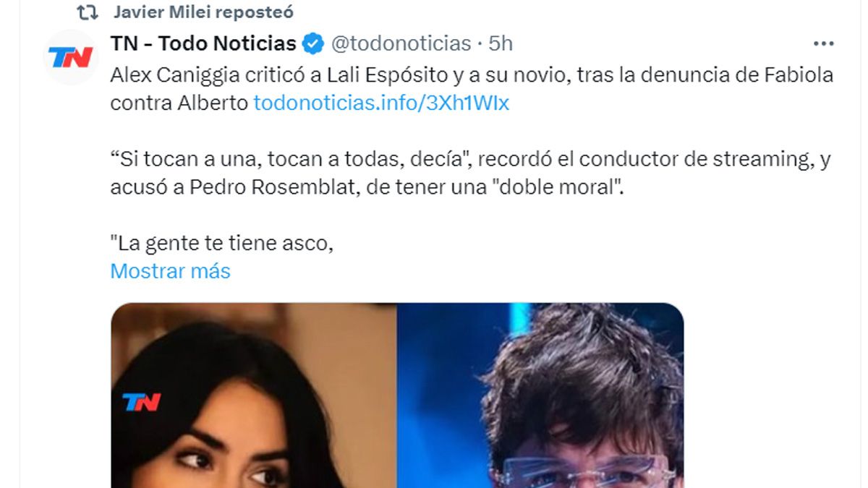The width and height of the screenshot is (868, 488).
Task: Click the words "contra Alberto" before the link
Action: (x=179, y=103)
